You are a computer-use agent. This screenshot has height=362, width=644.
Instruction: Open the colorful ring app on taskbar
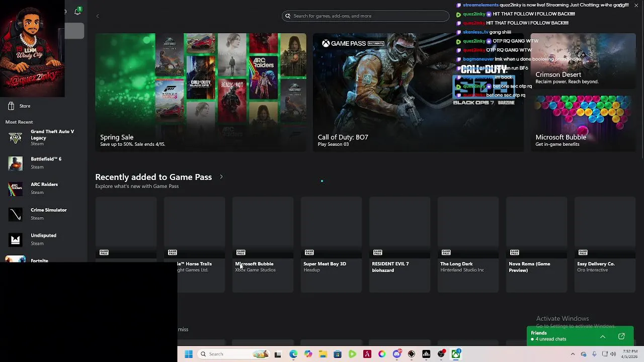point(382,354)
